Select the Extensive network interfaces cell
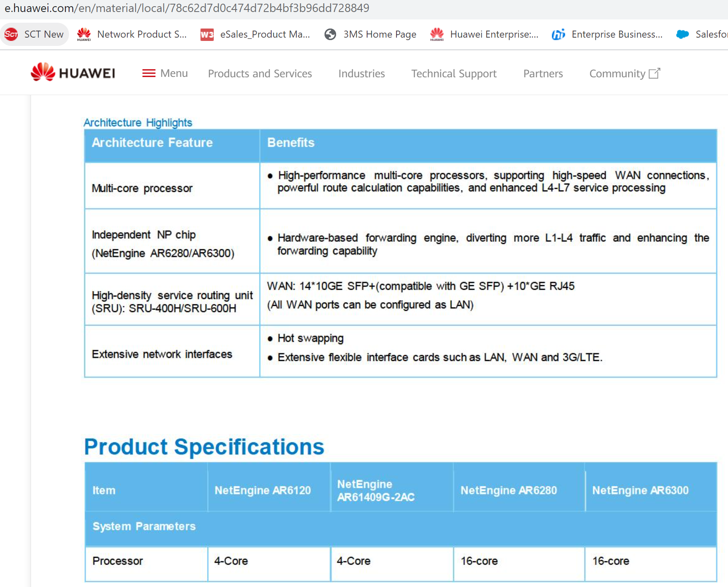The width and height of the screenshot is (728, 587). point(172,351)
